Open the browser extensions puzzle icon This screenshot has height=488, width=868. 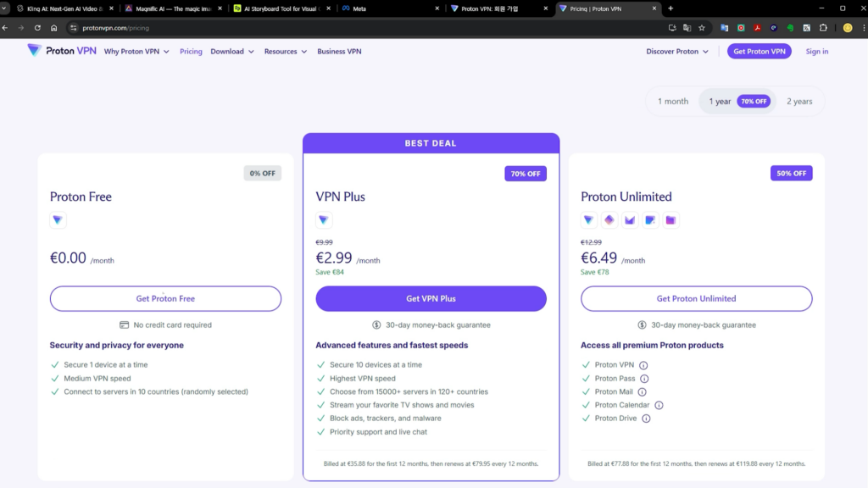(823, 28)
